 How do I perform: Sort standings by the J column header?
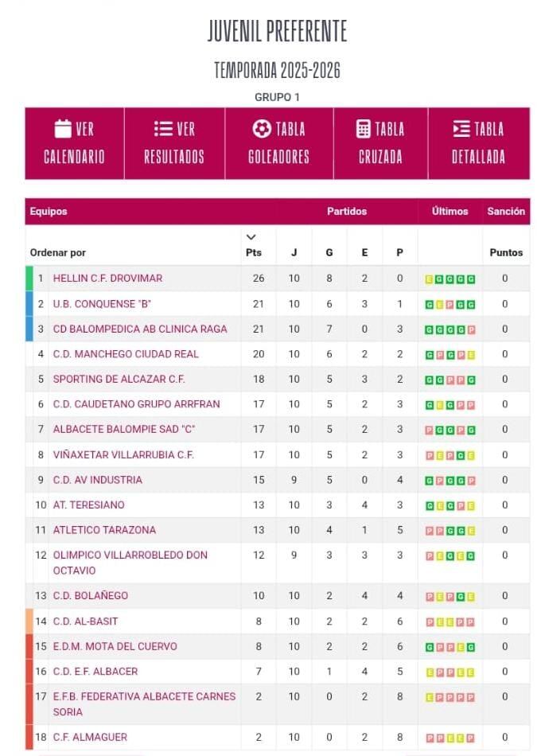[x=294, y=251]
